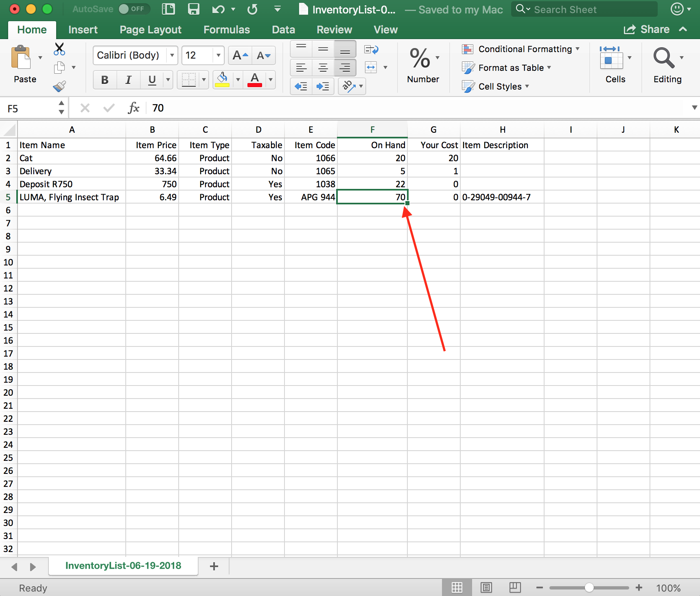Click the Cut scissors icon
The image size is (700, 596).
(59, 49)
